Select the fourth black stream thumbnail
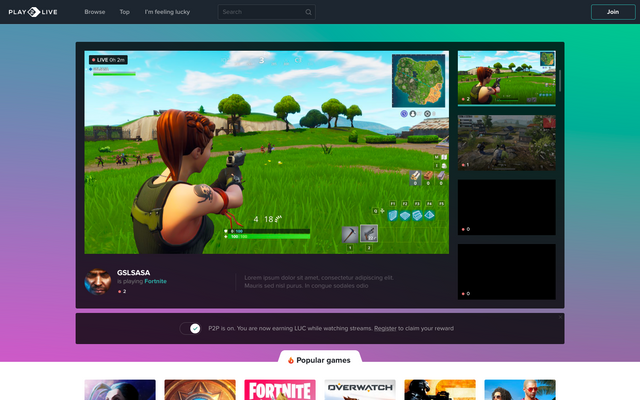This screenshot has height=400, width=640. 507,271
